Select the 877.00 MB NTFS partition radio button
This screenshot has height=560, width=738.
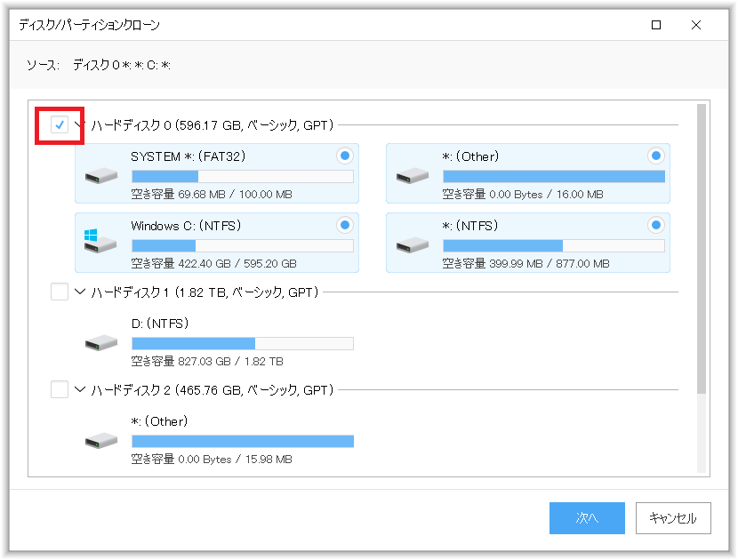click(655, 225)
